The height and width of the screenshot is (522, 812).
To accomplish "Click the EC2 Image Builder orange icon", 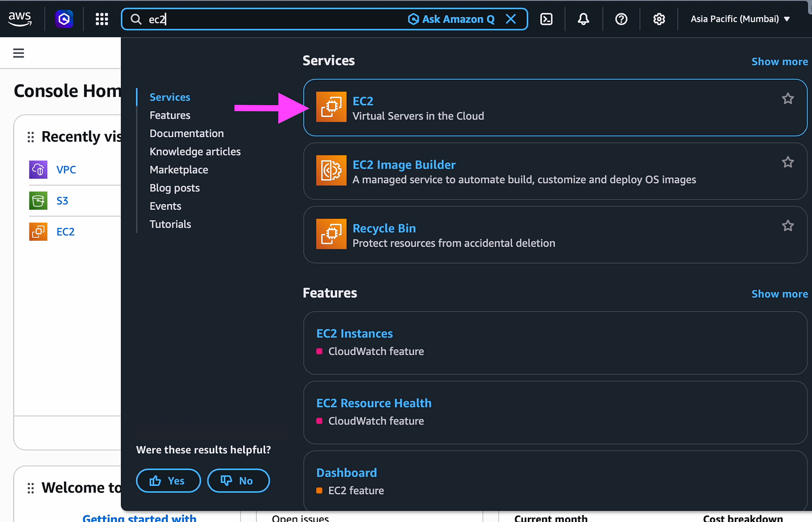I will [331, 170].
